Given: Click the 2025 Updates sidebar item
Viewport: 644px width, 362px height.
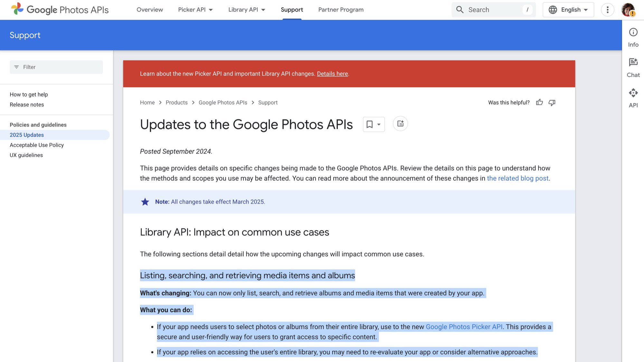Looking at the screenshot, I should [x=26, y=135].
